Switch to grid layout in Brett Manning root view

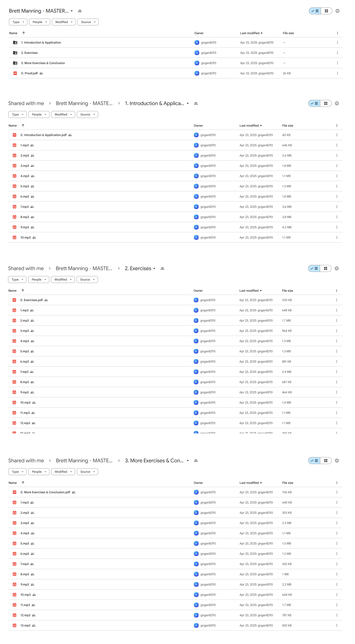[x=326, y=11]
